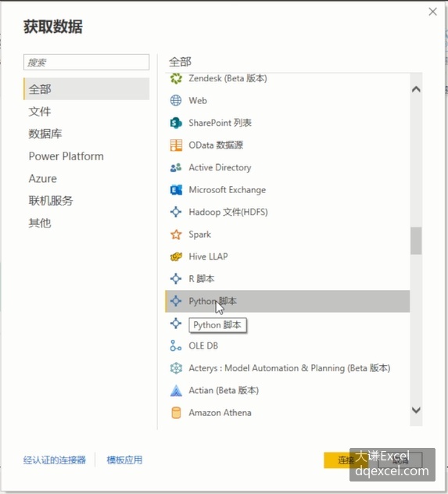Select the Zendesk (Beta) connector icon
Viewport: 448px width, 494px height.
pos(176,78)
